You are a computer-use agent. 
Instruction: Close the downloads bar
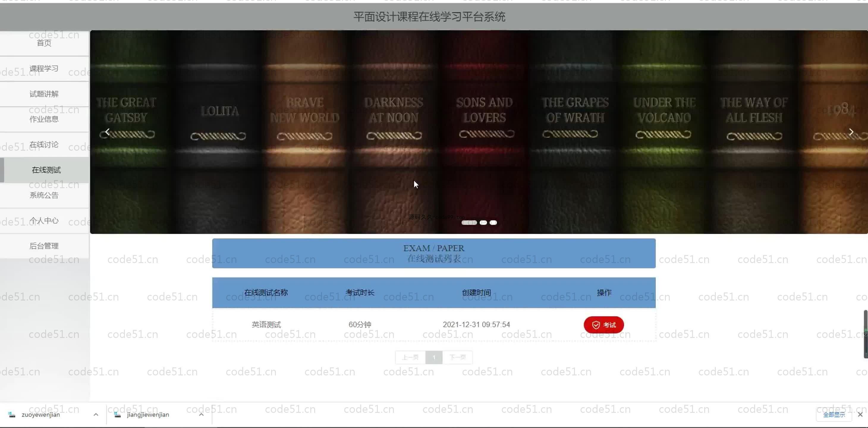[x=860, y=415]
